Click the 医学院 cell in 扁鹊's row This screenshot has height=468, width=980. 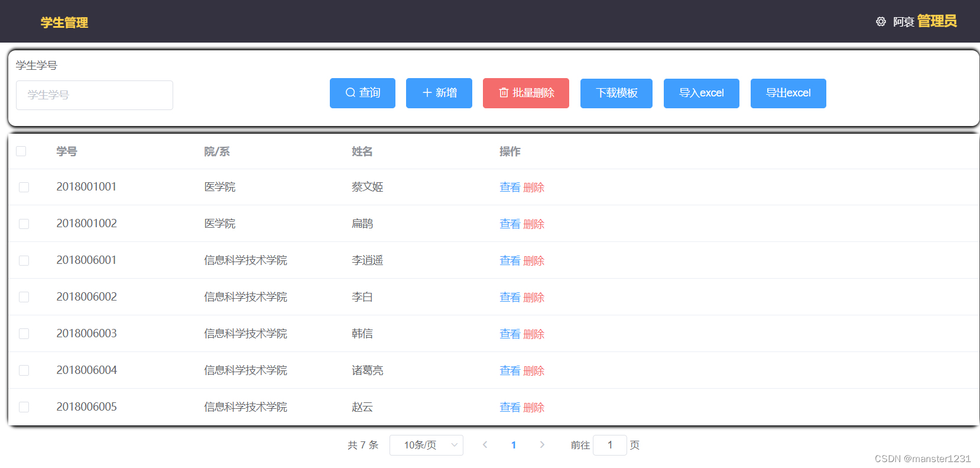220,224
